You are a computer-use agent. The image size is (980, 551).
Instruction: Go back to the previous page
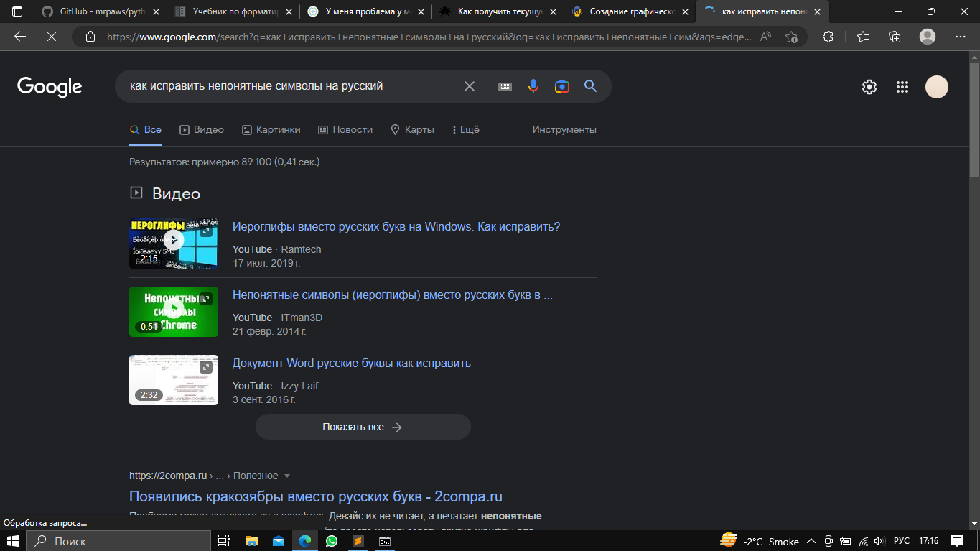click(20, 37)
